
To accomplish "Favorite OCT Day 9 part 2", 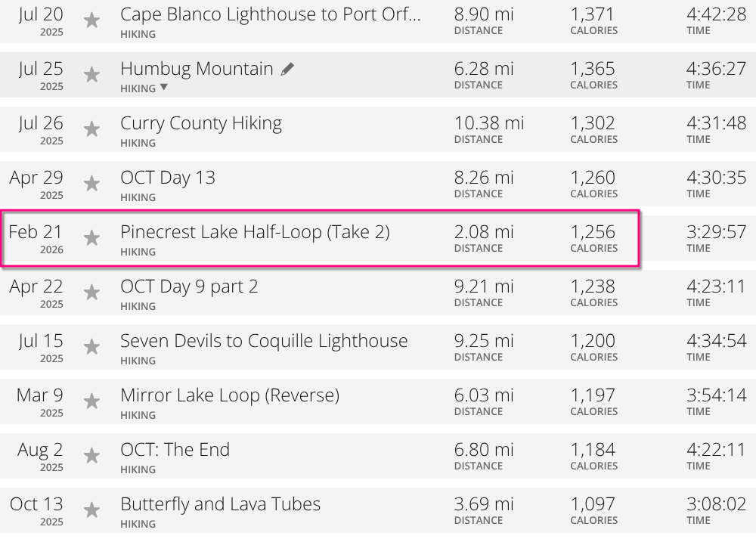I will 91,293.
